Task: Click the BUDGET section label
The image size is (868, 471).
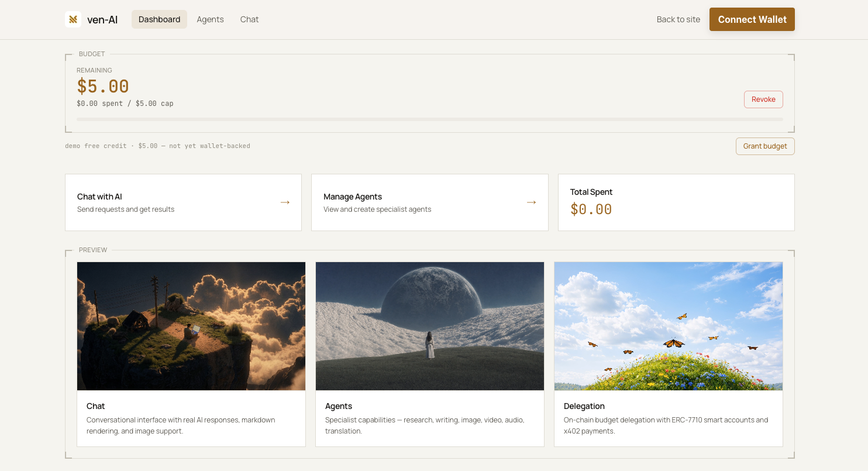Action: tap(92, 54)
